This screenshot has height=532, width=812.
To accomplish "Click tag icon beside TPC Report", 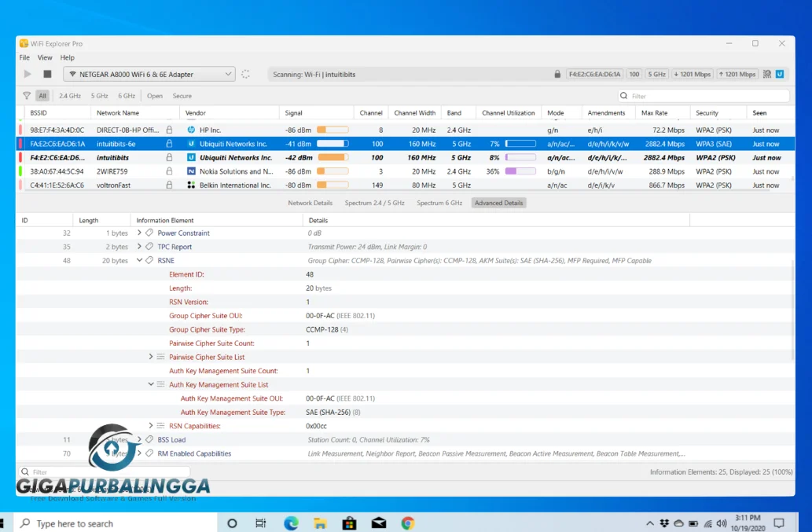I will pyautogui.click(x=149, y=246).
